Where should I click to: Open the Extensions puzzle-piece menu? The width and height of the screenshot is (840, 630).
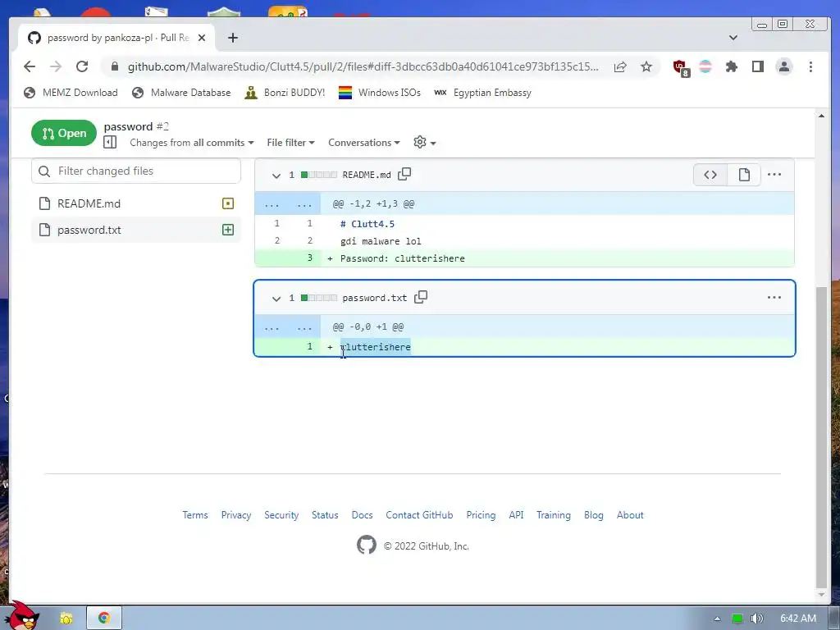click(x=731, y=66)
